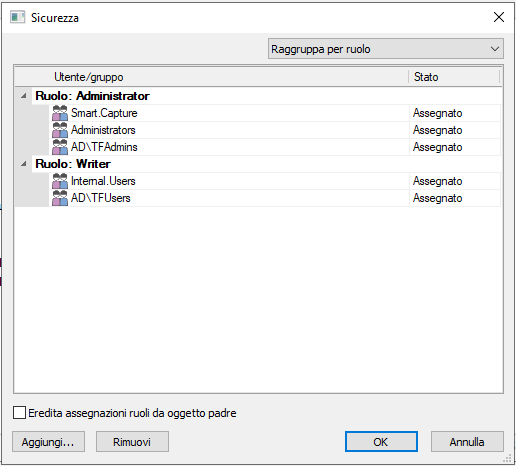This screenshot has height=466, width=516.
Task: Cancel with the Annulla button
Action: click(467, 442)
